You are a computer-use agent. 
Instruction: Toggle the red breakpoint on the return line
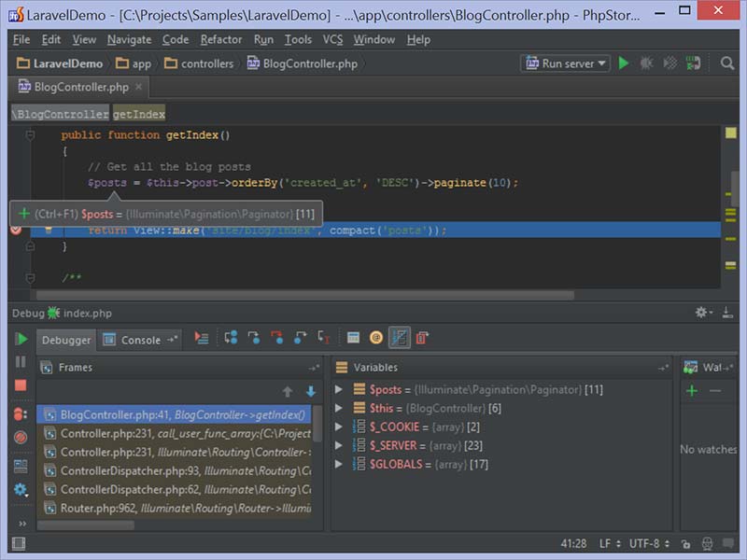pos(16,230)
